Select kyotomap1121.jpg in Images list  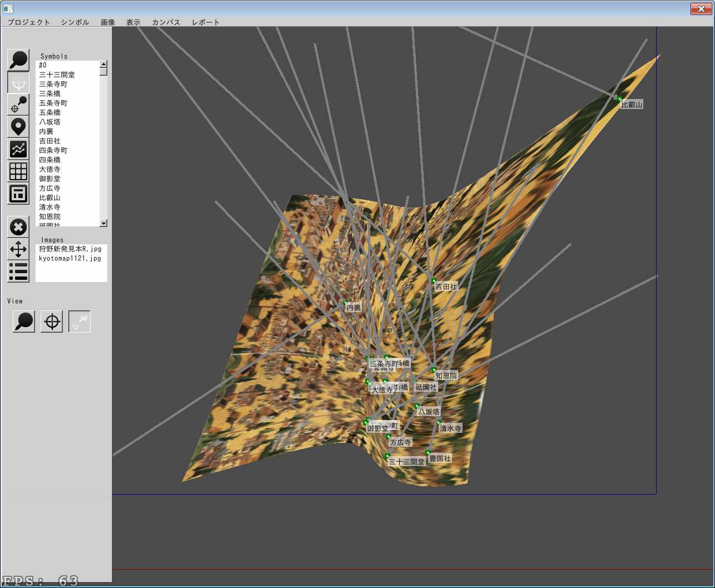[x=70, y=259]
